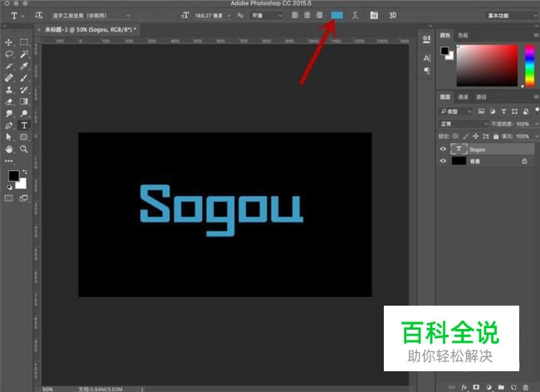Screen dimensions: 540x392
Task: Click the hue spectrum slider
Action: pos(530,65)
